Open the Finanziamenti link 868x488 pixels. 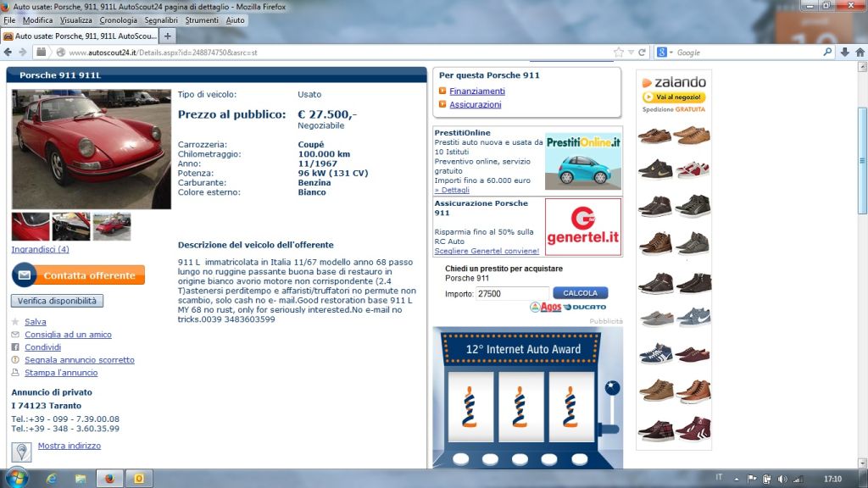click(x=477, y=91)
